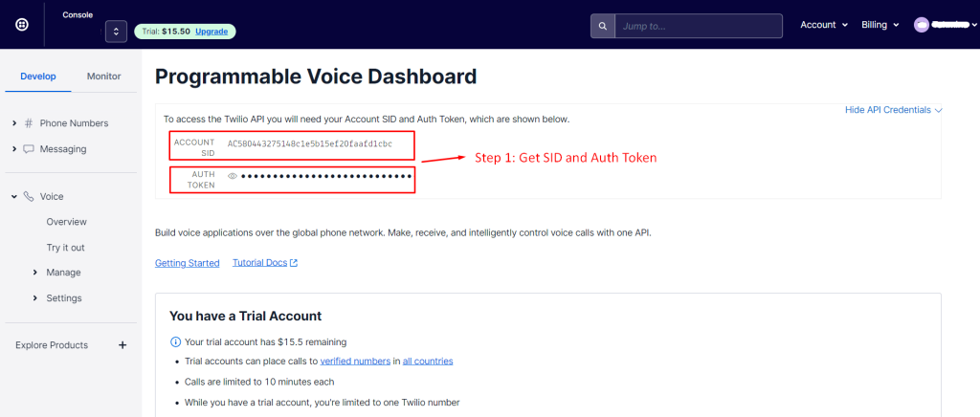Click the Trial $15.50 balance badge

point(185,32)
